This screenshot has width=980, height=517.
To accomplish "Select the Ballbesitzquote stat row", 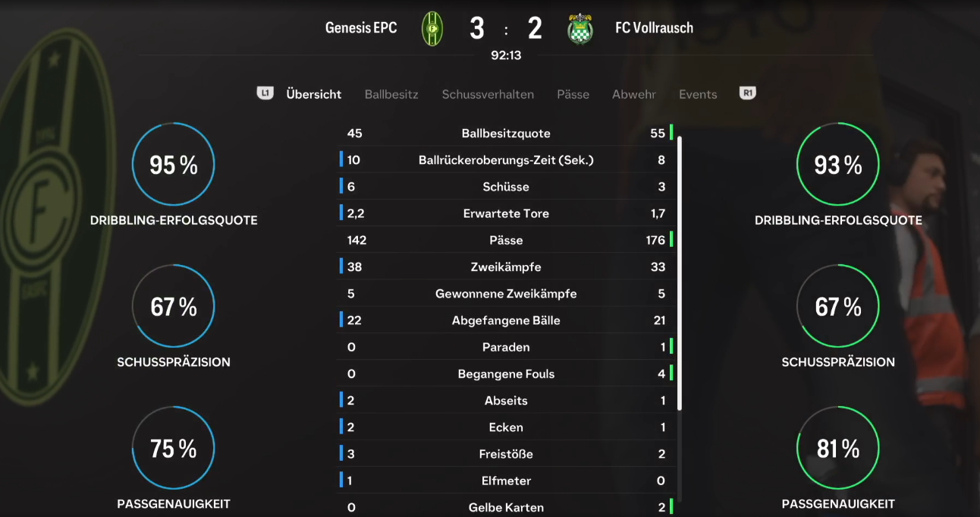I will [x=506, y=133].
